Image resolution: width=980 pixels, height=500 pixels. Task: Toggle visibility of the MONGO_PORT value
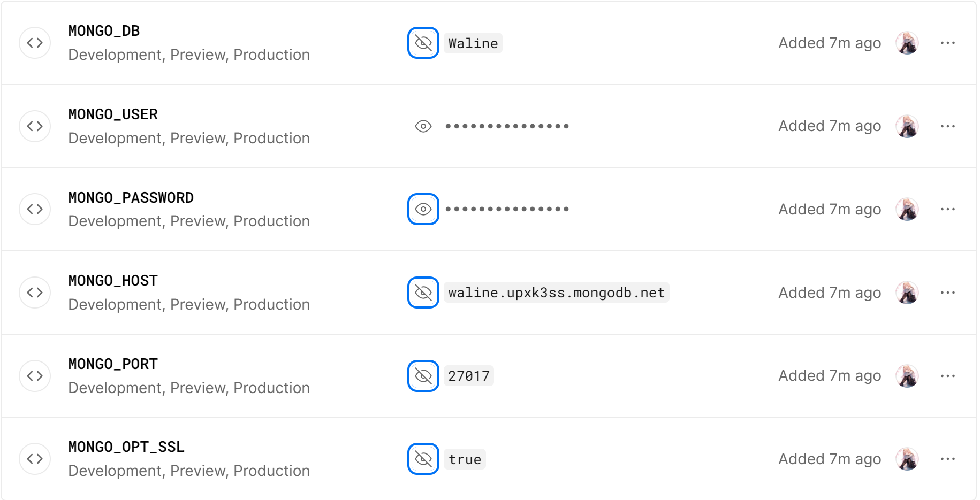coord(423,375)
